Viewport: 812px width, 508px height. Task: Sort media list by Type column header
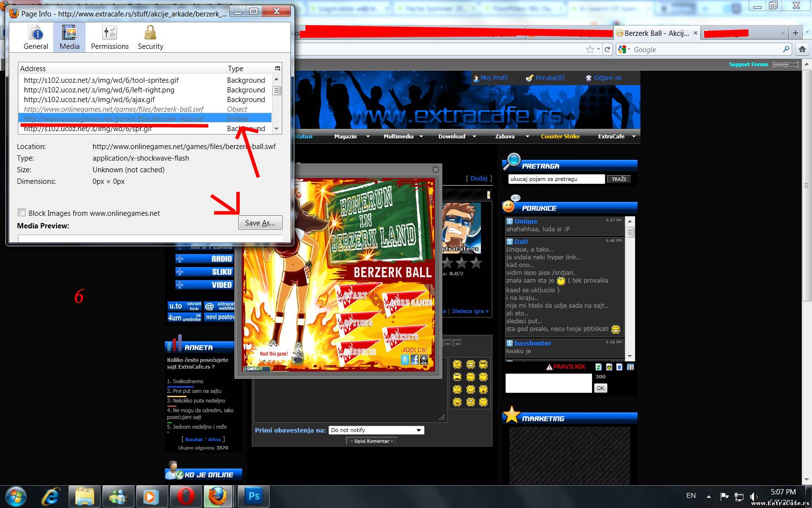coord(249,68)
